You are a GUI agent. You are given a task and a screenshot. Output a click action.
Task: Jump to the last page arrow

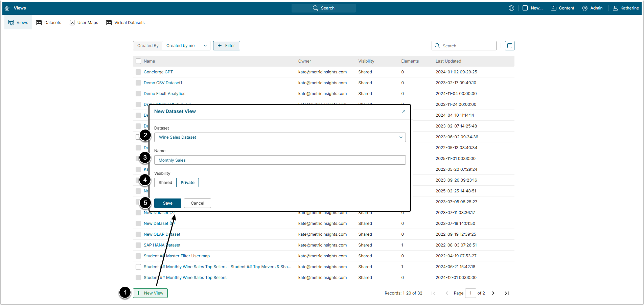tap(506, 293)
